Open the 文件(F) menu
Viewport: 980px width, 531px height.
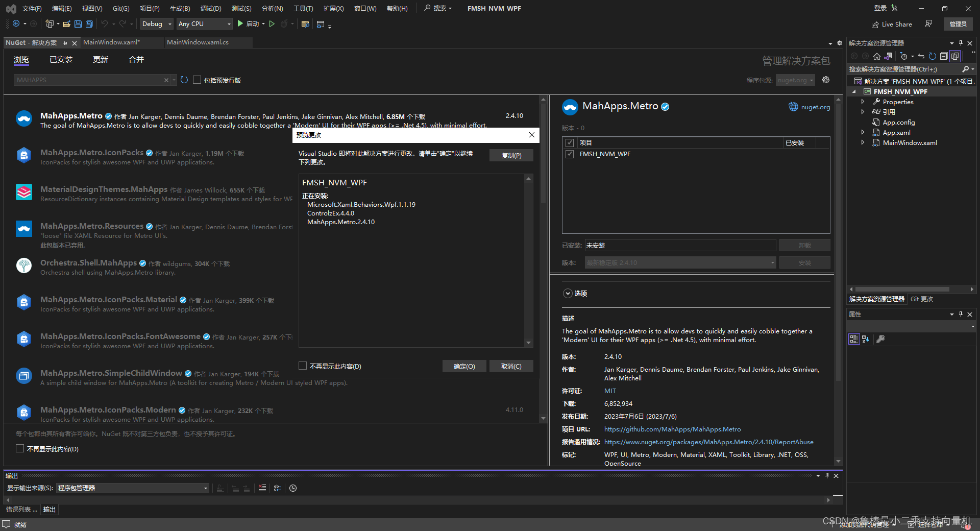tap(32, 8)
